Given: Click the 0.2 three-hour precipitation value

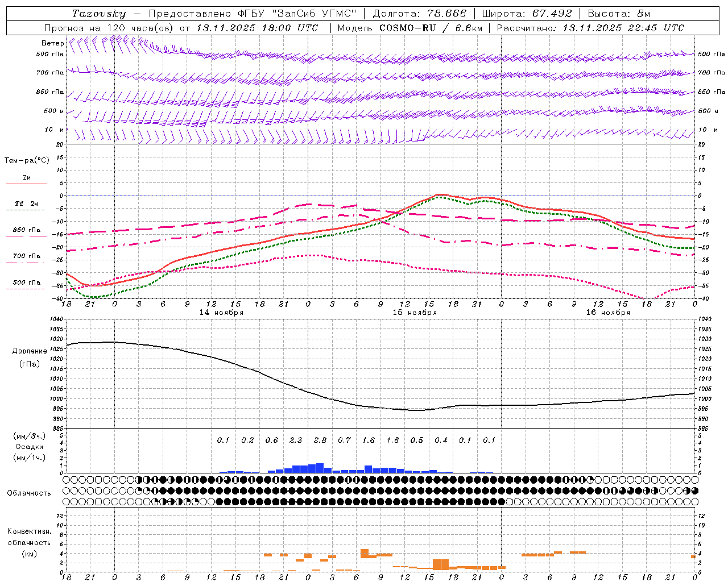Looking at the screenshot, I should coord(247,440).
